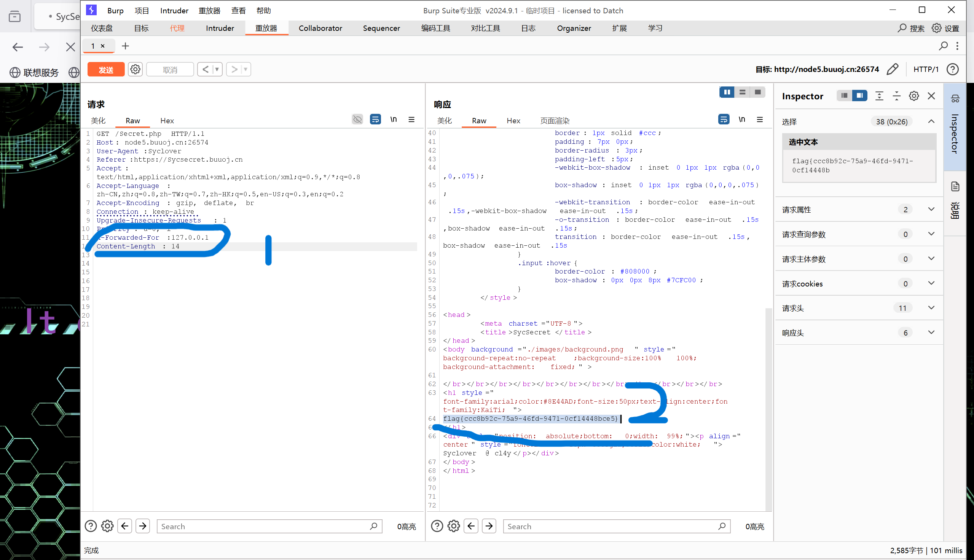Close the Inspector panel
Image resolution: width=974 pixels, height=560 pixels.
click(x=931, y=96)
